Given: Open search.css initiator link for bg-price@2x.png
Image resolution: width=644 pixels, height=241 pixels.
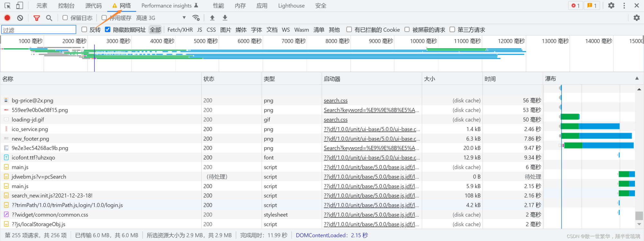Looking at the screenshot, I should click(x=336, y=101).
